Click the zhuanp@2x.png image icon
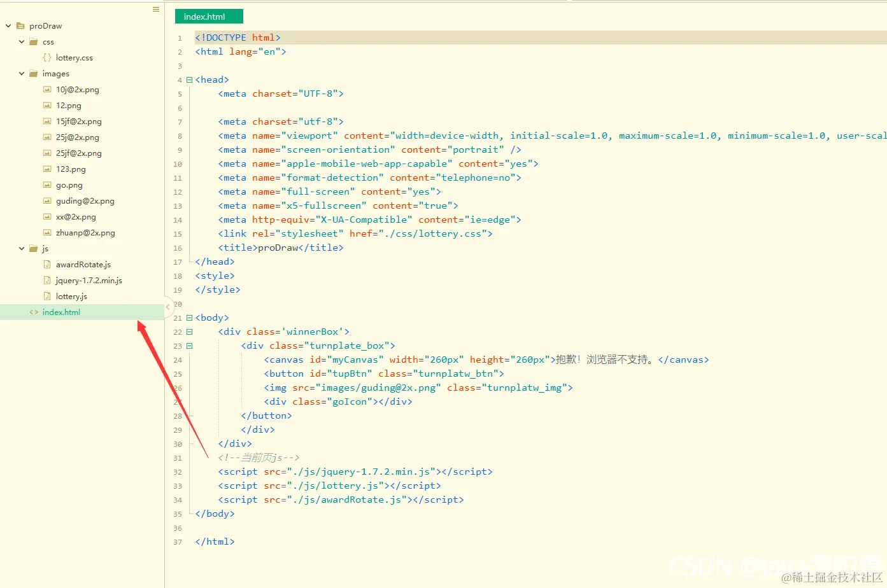 [47, 233]
